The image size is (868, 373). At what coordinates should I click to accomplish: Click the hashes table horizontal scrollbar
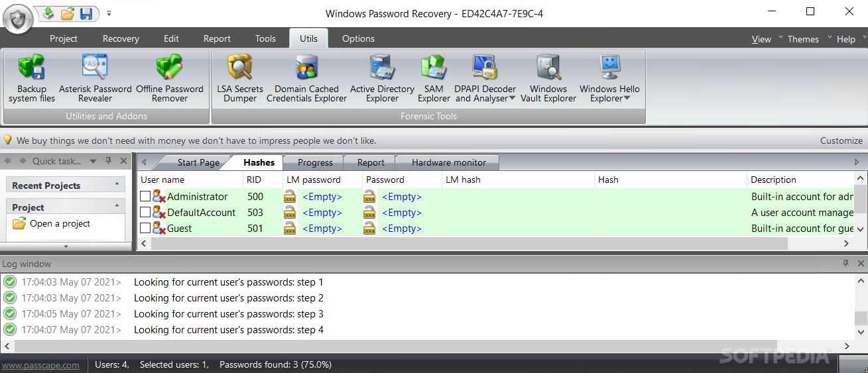click(469, 243)
